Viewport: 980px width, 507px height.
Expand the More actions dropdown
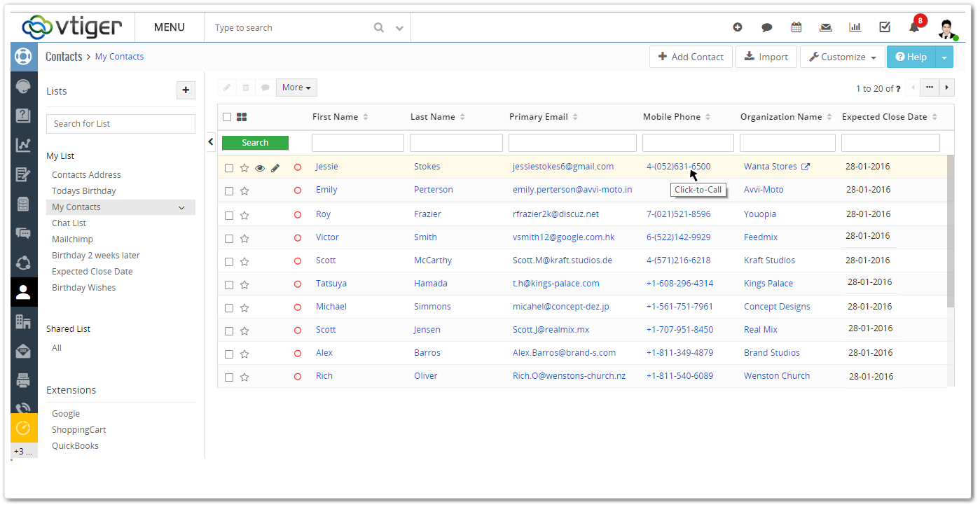[296, 88]
